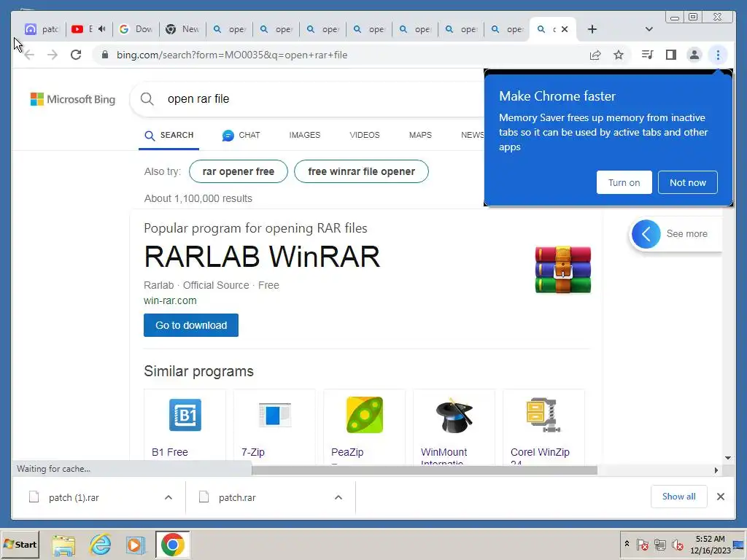This screenshot has height=560, width=747.
Task: Click the address bar URL
Action: pos(232,55)
